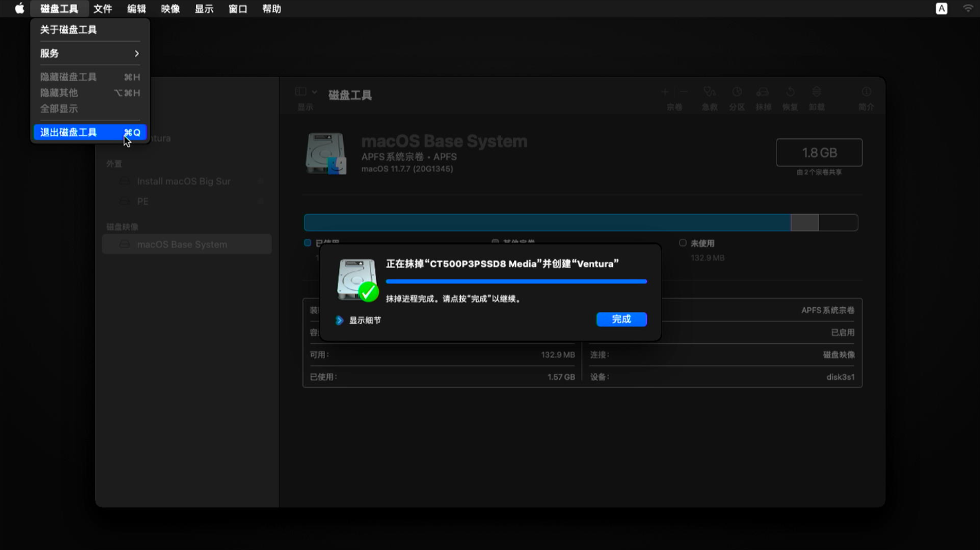Open the 窗口 menu
Viewport: 980px width, 550px height.
pos(238,9)
